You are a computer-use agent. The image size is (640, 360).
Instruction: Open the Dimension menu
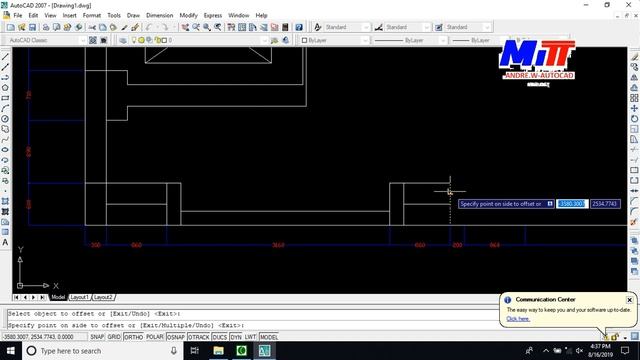point(160,15)
